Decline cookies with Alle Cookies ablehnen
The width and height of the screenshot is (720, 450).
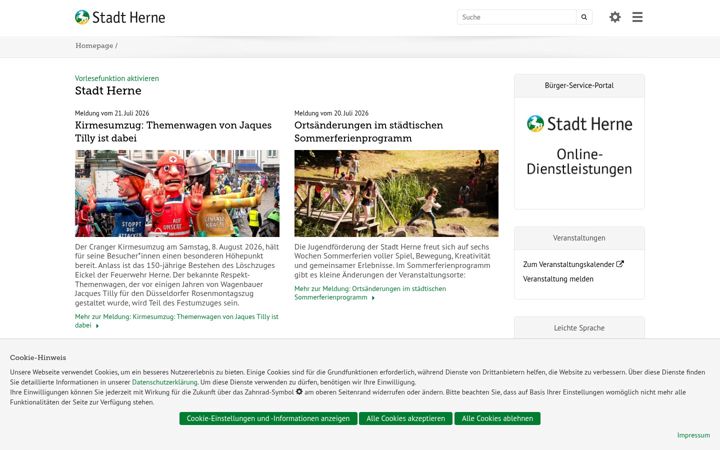coord(497,418)
